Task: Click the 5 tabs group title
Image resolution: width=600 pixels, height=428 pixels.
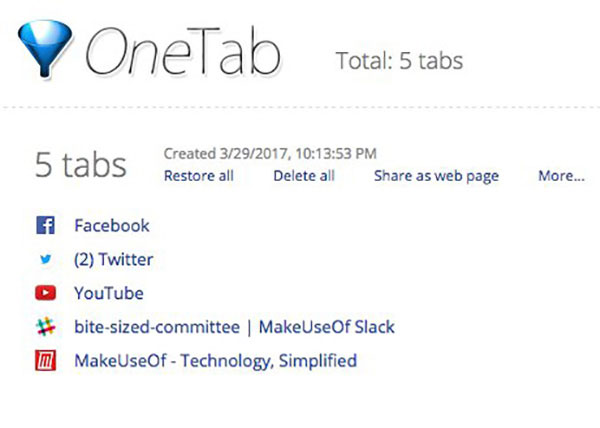Action: coord(81,164)
